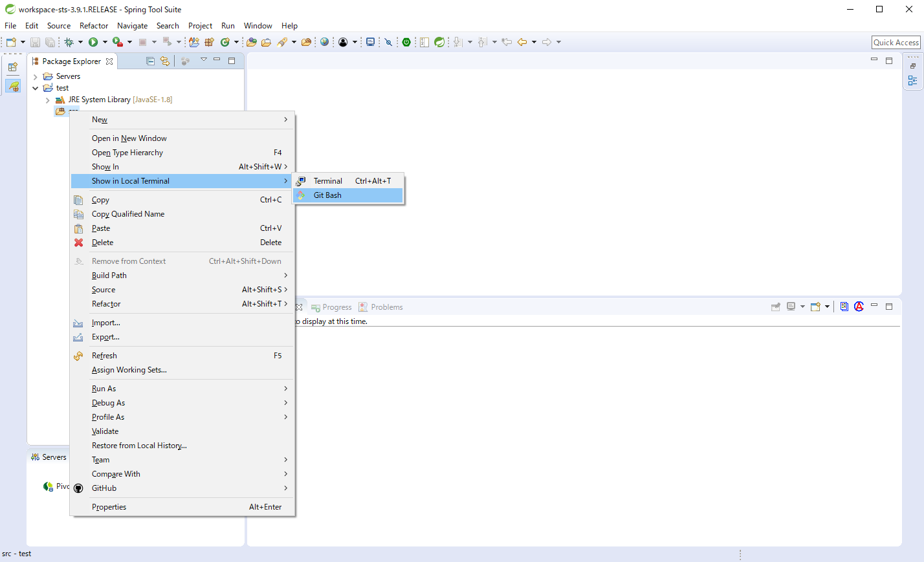The width and height of the screenshot is (924, 562).
Task: Open a terminal via the Terminal toolbar icon
Action: tap(369, 41)
